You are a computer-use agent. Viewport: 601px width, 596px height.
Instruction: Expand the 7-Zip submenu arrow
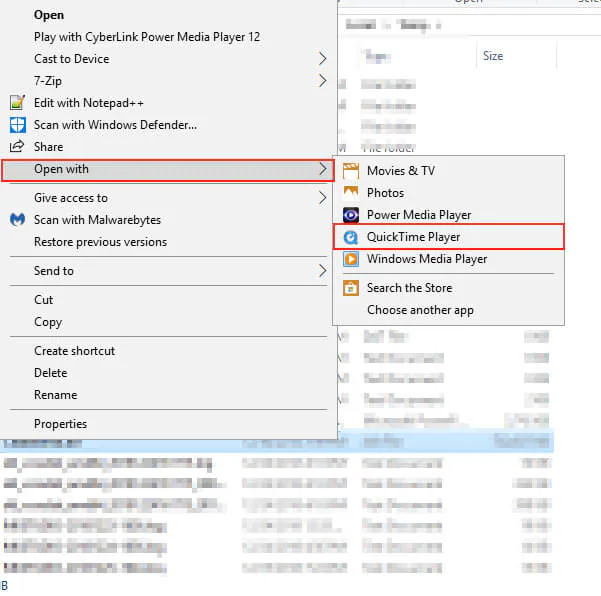tap(323, 81)
